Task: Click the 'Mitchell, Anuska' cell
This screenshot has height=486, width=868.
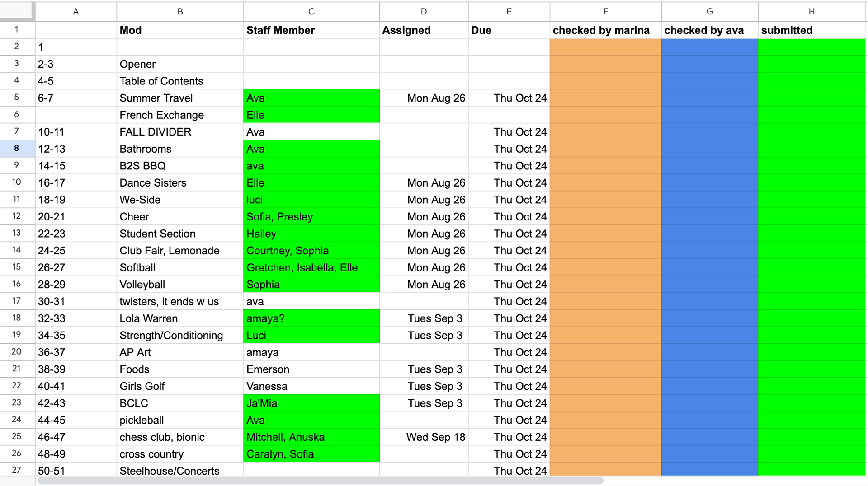Action: pyautogui.click(x=311, y=437)
